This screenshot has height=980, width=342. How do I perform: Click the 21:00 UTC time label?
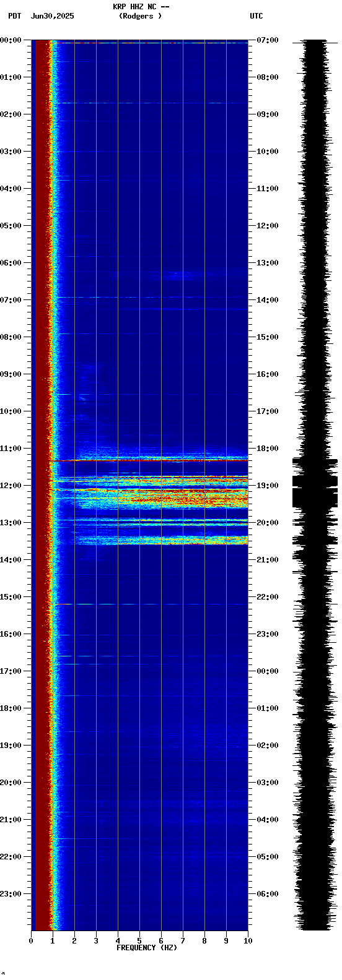pyautogui.click(x=268, y=560)
